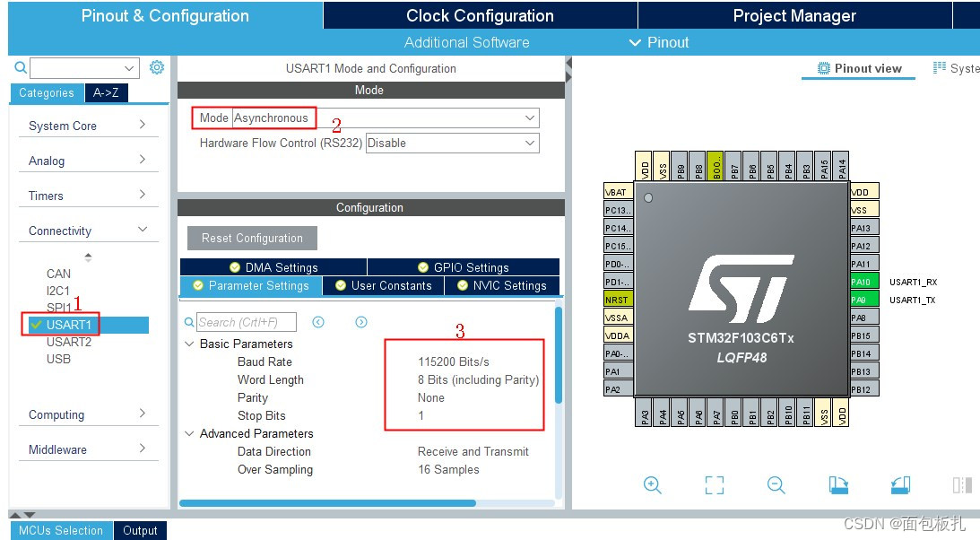Screen dimensions: 980x540
Task: Open the category search combo box
Action: click(x=84, y=67)
